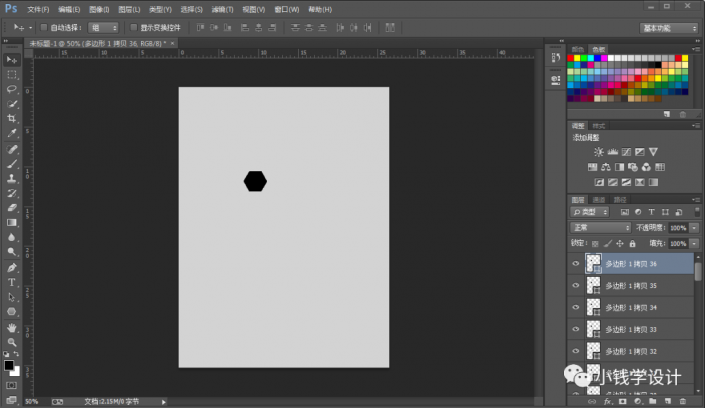Screen dimensions: 705x408
Task: Select the Pen tool
Action: 12,267
